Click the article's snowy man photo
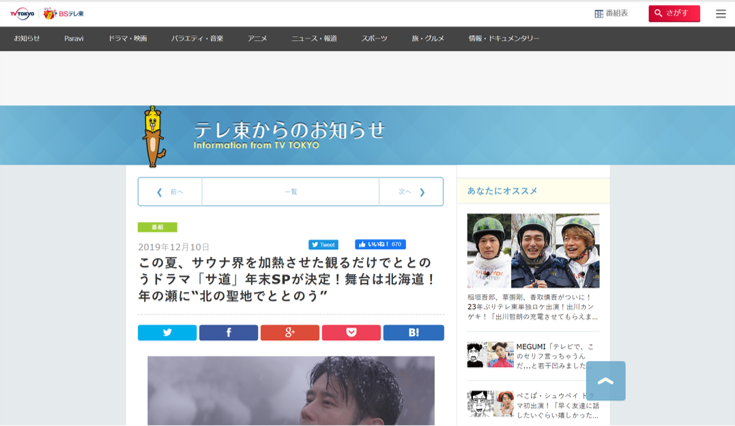Screen dimensions: 735x426 [291, 390]
